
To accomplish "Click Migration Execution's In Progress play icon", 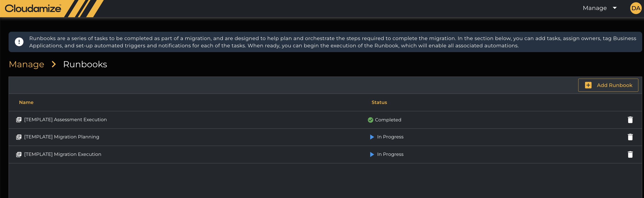I will point(372,154).
